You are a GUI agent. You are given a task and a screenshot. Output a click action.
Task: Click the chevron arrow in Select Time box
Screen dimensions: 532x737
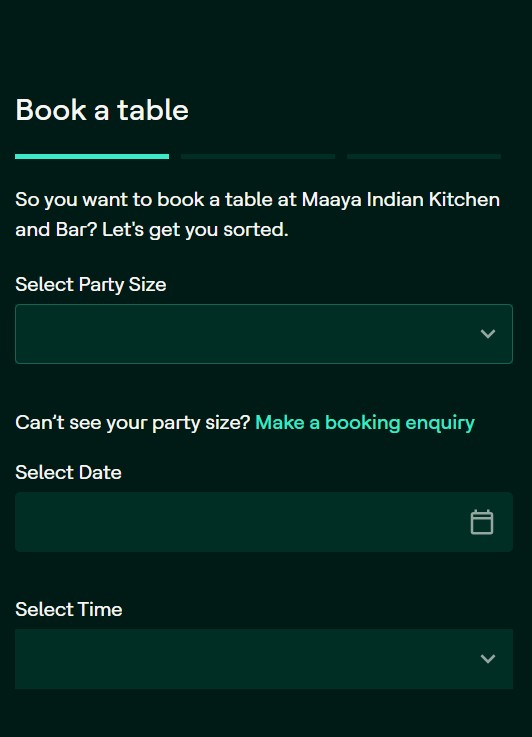[x=488, y=659]
